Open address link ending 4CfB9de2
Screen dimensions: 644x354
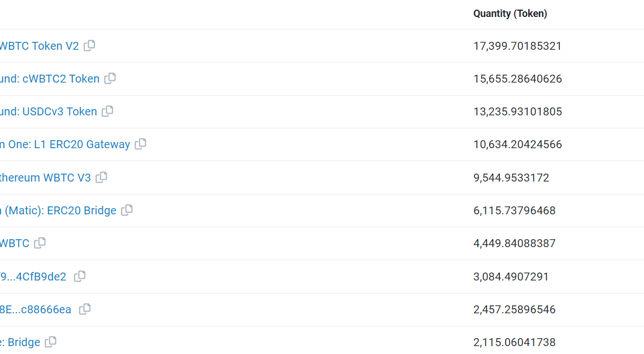tap(34, 277)
